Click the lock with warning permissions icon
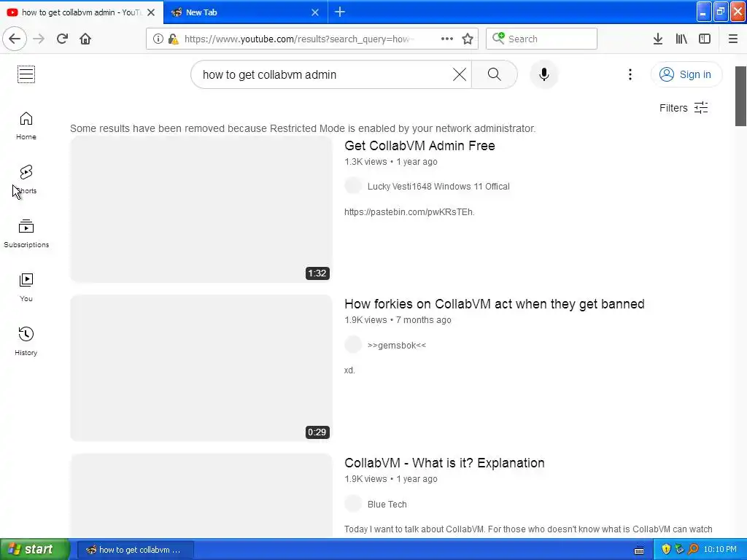Image resolution: width=747 pixels, height=560 pixels. [x=173, y=39]
